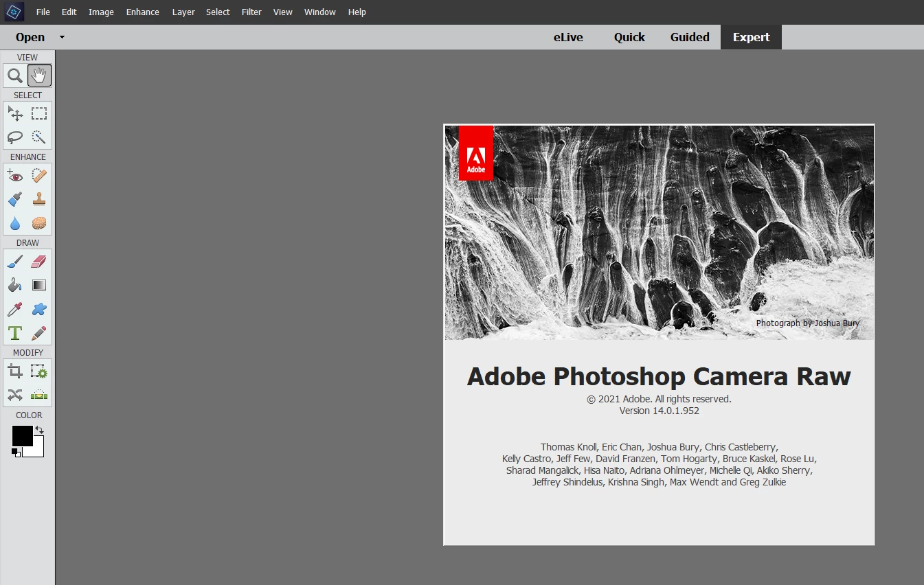The image size is (924, 585).
Task: Open the Enhance menu
Action: coord(143,12)
